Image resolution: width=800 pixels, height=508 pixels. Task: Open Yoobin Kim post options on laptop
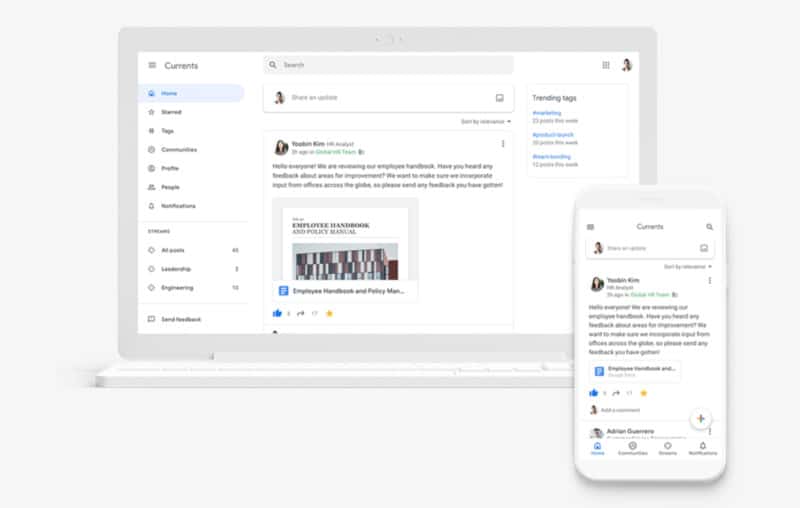coord(503,144)
